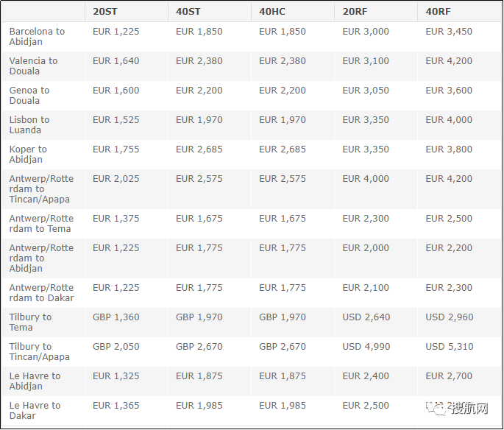Click the 40HC column header
The height and width of the screenshot is (430, 504).
point(272,12)
